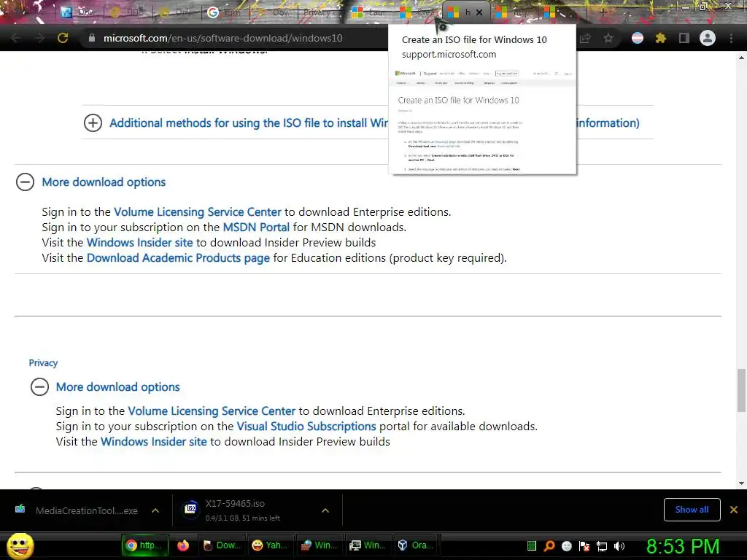This screenshot has height=560, width=747.
Task: Open options chevron for MediaCreationTool download
Action: coord(155,510)
